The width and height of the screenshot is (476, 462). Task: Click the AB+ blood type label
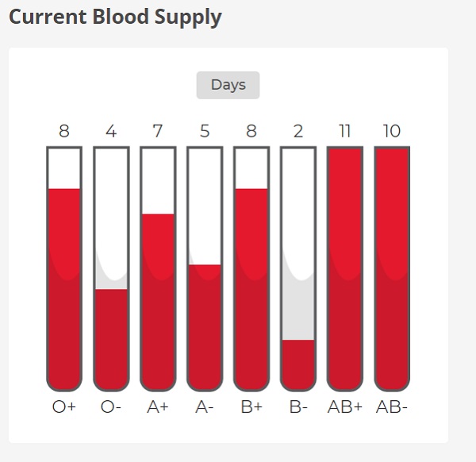345,407
